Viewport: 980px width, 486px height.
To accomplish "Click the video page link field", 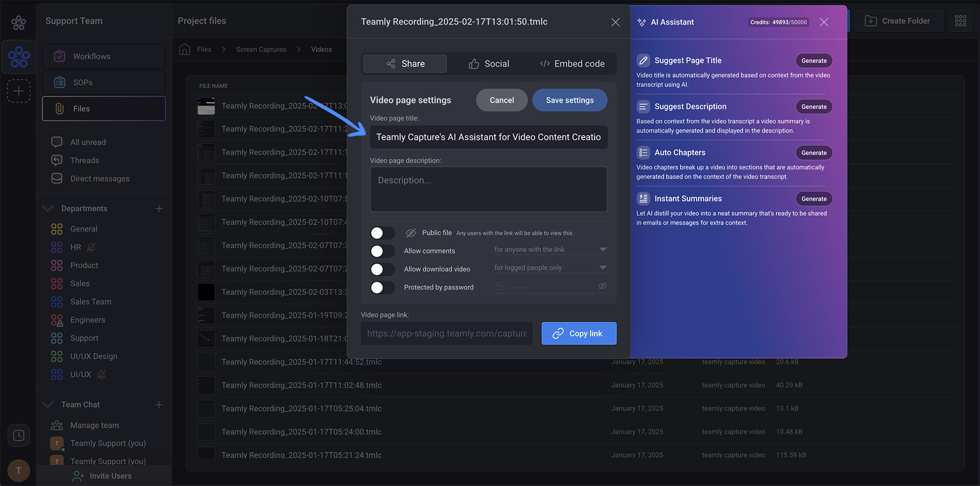I will point(447,334).
